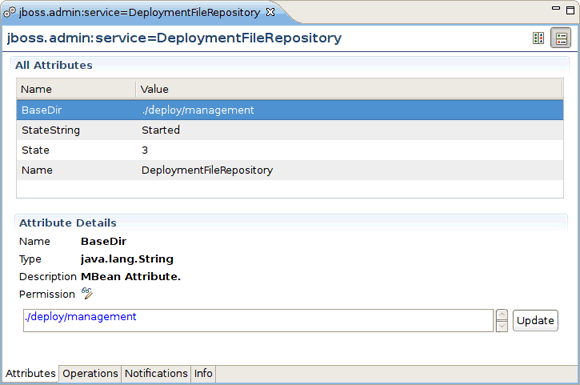Select the Name attribute row with DeploymentFileRepository
Viewport: 580px width, 385px height.
[290, 170]
